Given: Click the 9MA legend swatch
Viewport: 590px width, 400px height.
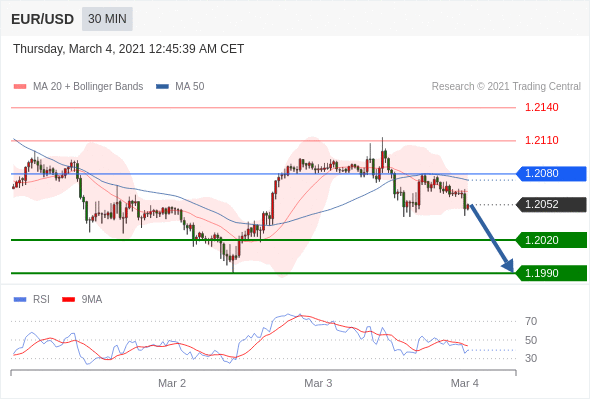Looking at the screenshot, I should (x=68, y=300).
